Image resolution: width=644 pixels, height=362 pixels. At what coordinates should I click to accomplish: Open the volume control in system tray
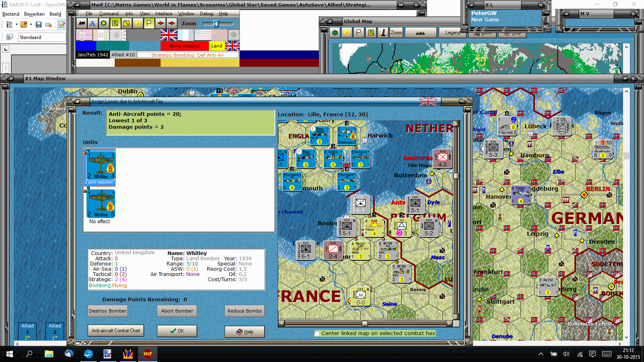tap(566, 354)
